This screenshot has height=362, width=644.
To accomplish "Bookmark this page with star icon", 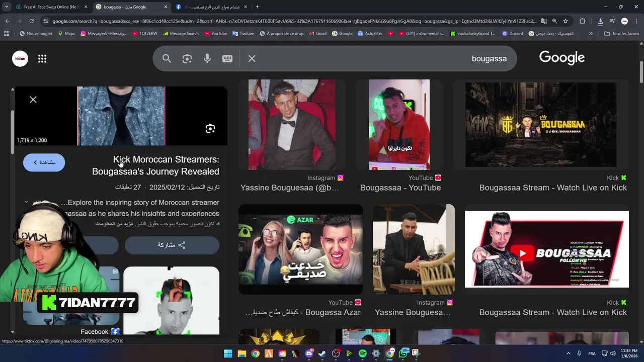I will 566,21.
